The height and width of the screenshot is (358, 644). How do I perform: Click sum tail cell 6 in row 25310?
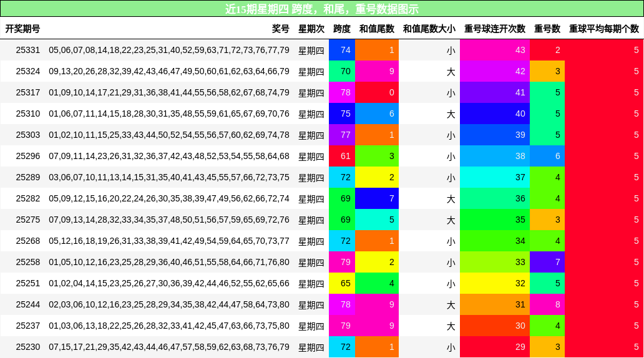point(377,114)
